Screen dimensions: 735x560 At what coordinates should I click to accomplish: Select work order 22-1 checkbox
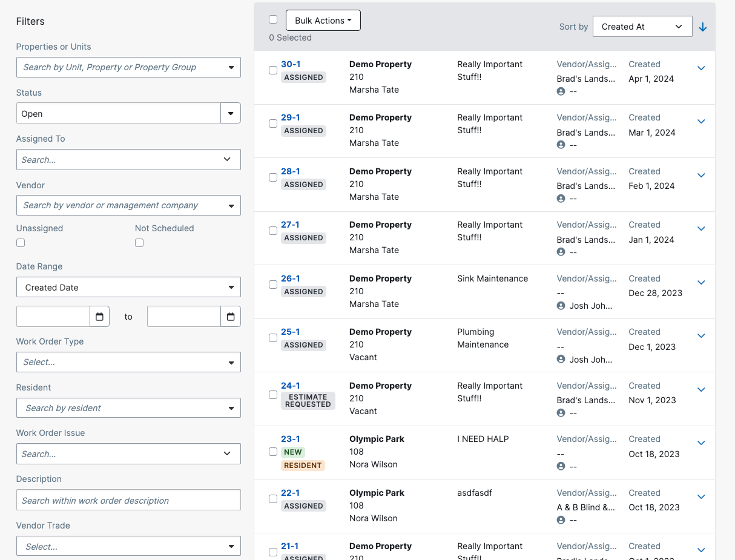pos(273,499)
